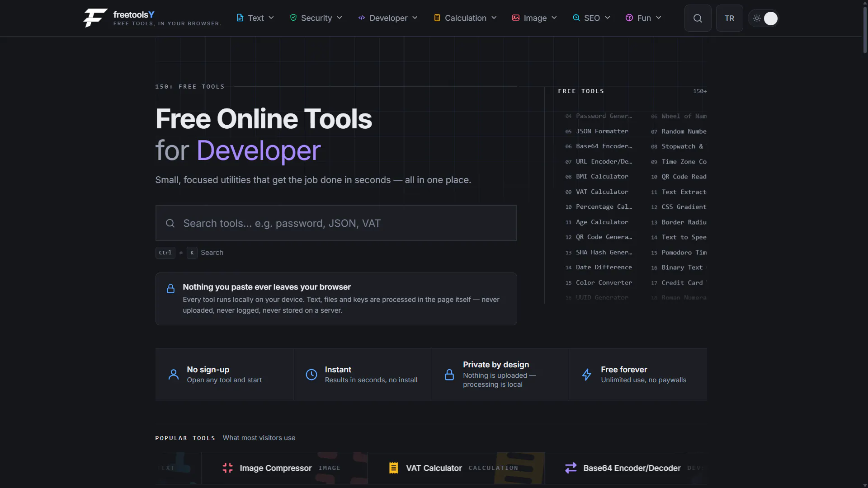Click the freetoolsY logo icon
Viewport: 868px width, 488px height.
[95, 18]
